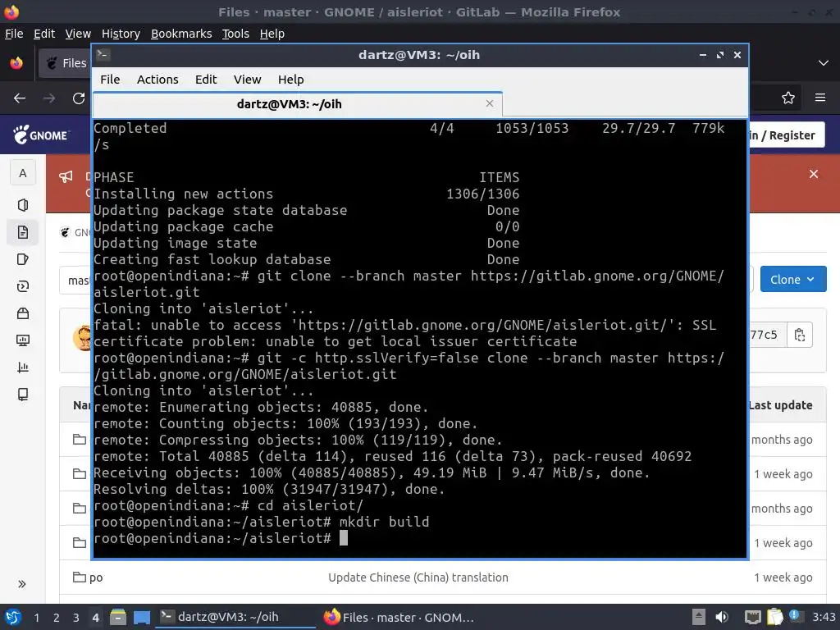Open Analytics chart sidebar icon in GitLab
The width and height of the screenshot is (840, 630).
click(x=22, y=367)
